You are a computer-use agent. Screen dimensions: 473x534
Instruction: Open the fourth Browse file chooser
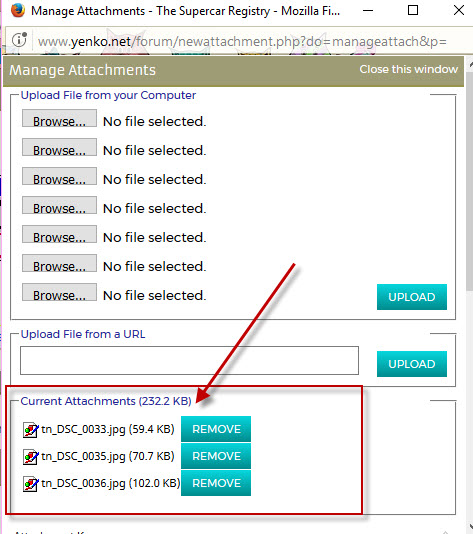tap(59, 205)
